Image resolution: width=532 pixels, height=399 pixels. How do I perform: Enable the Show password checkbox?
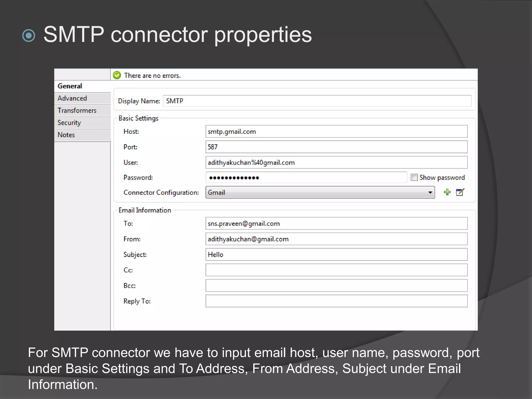(414, 177)
